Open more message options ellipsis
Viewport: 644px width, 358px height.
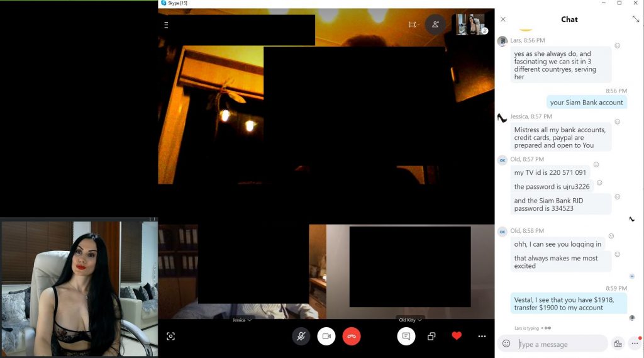635,343
